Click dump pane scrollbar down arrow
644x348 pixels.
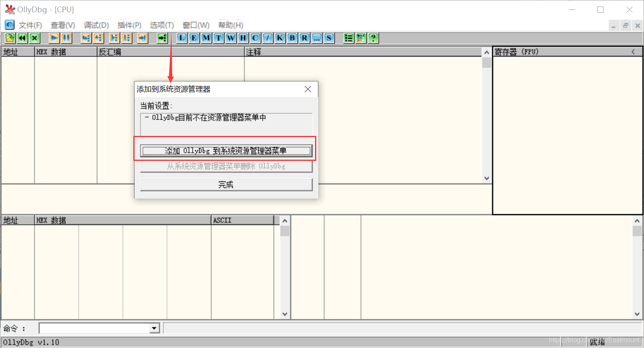[x=285, y=314]
